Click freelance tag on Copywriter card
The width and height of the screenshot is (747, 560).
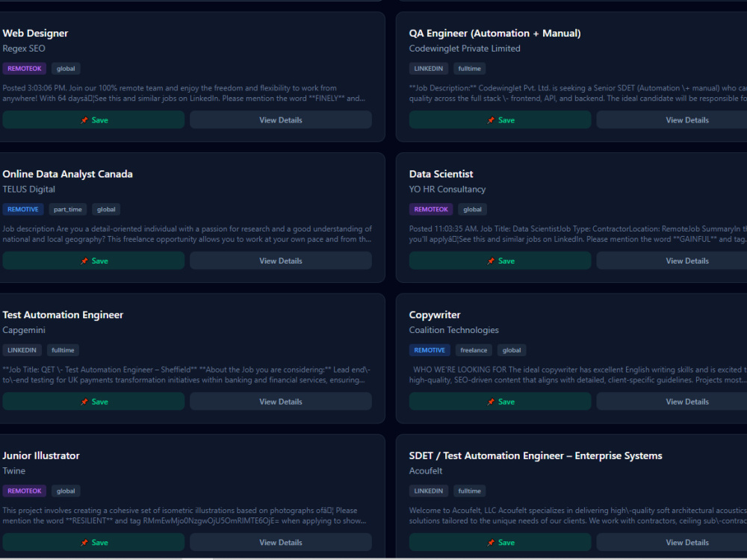pyautogui.click(x=474, y=350)
